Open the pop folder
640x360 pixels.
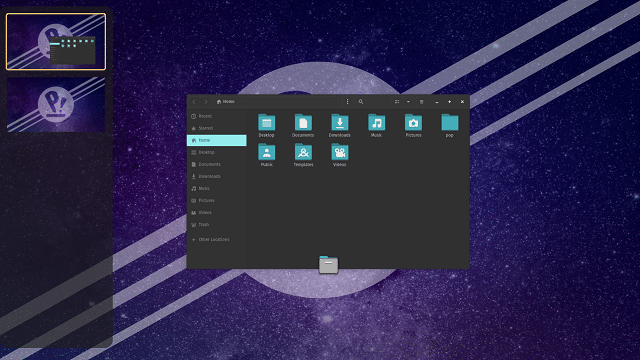pos(450,122)
